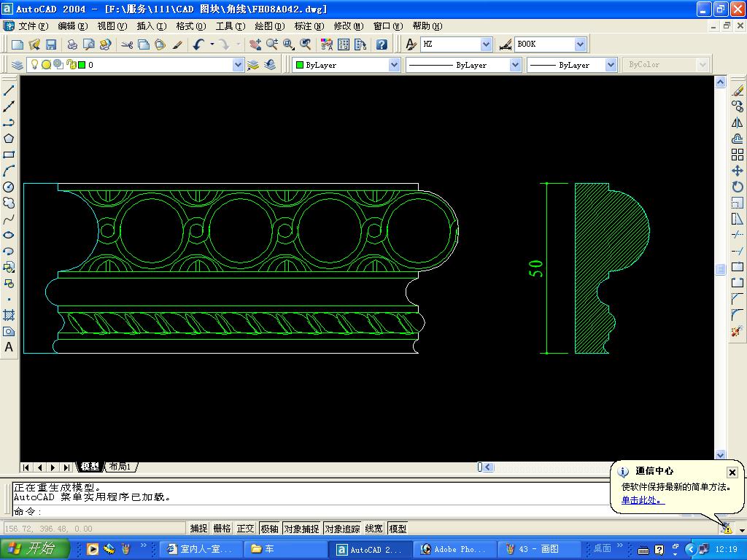Toggle 线宽 lineweight display in status bar
The height and width of the screenshot is (560, 747).
[x=374, y=529]
